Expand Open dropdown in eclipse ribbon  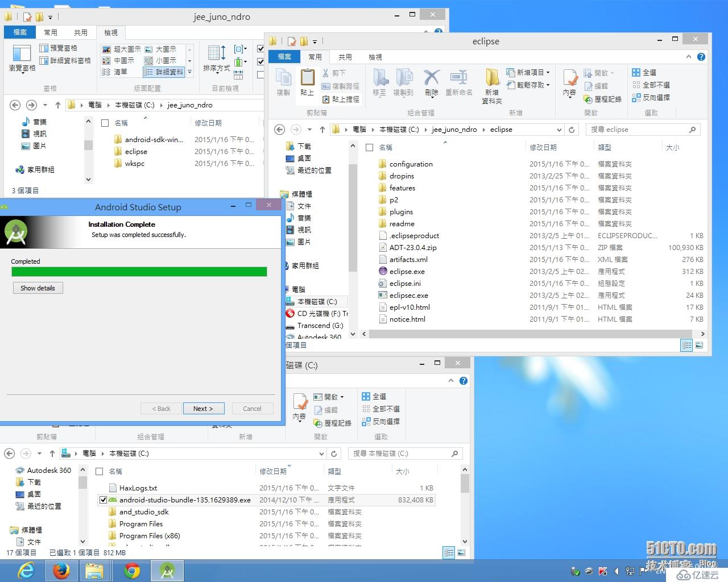[599, 73]
